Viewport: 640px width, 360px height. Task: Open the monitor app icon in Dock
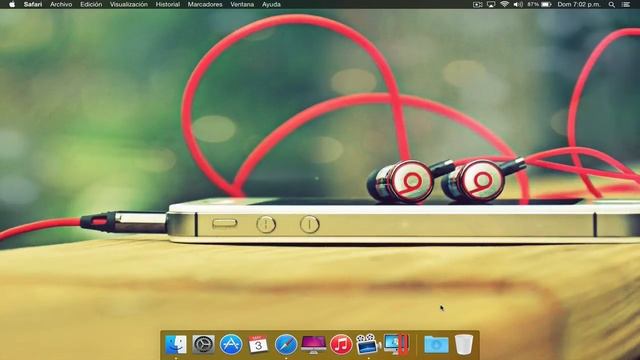[x=396, y=344]
